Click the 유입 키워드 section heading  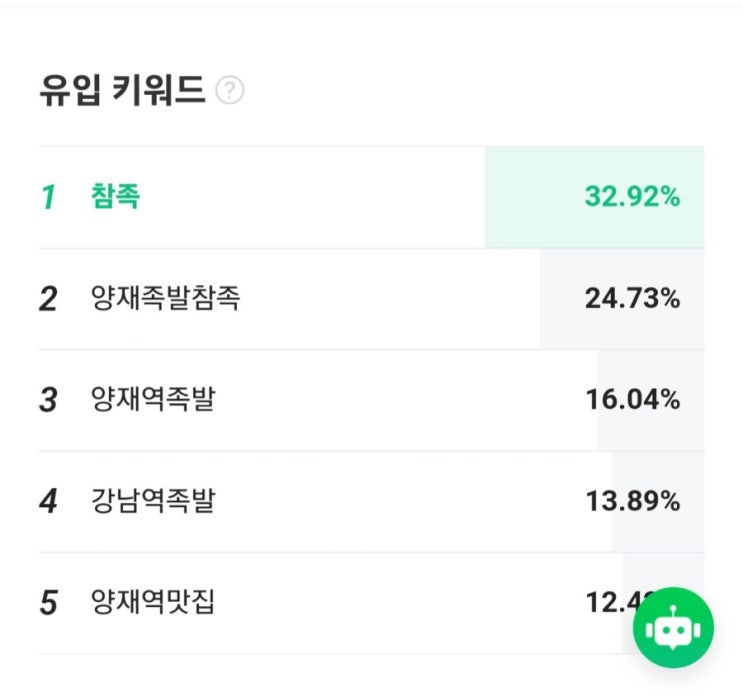coord(121,92)
